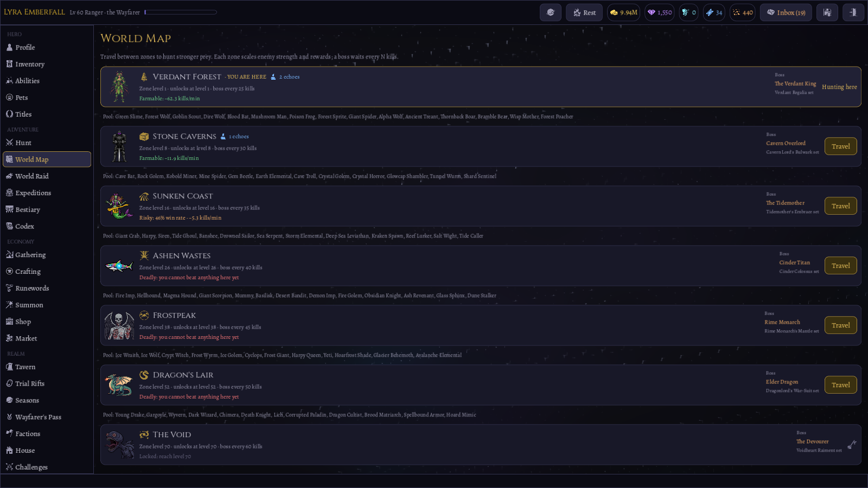Viewport: 868px width, 488px height.
Task: Click the Tavern mug icon
Action: 9,367
